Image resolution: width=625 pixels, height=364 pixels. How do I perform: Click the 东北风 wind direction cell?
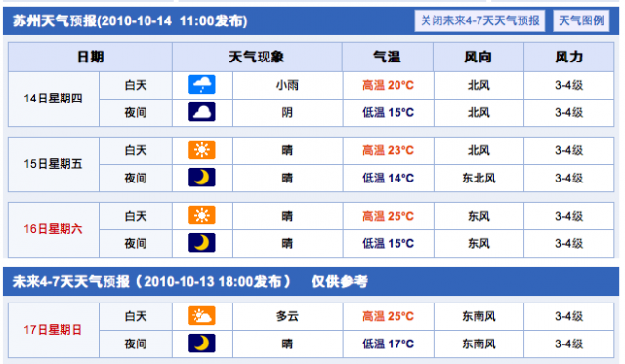tap(479, 178)
